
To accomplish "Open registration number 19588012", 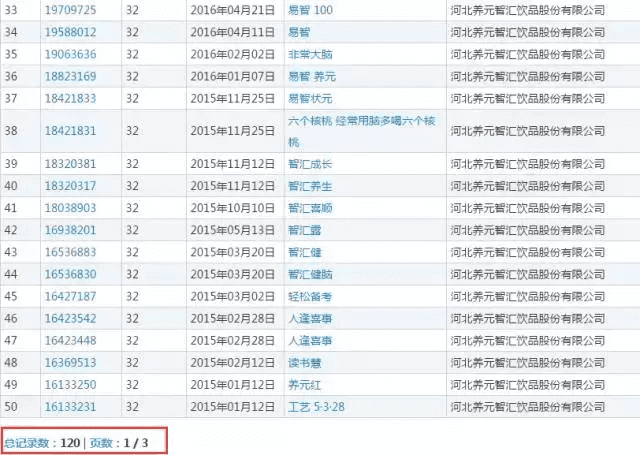I will pyautogui.click(x=70, y=32).
